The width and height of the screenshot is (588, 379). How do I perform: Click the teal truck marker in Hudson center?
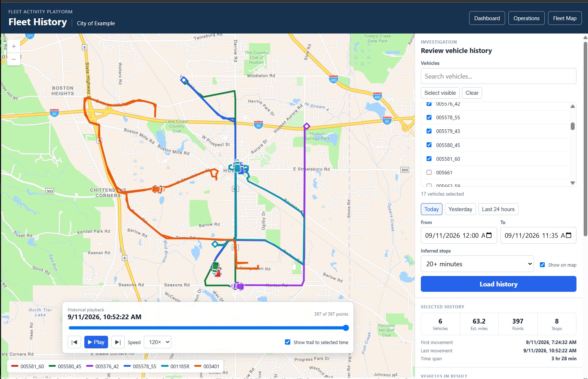(x=237, y=166)
